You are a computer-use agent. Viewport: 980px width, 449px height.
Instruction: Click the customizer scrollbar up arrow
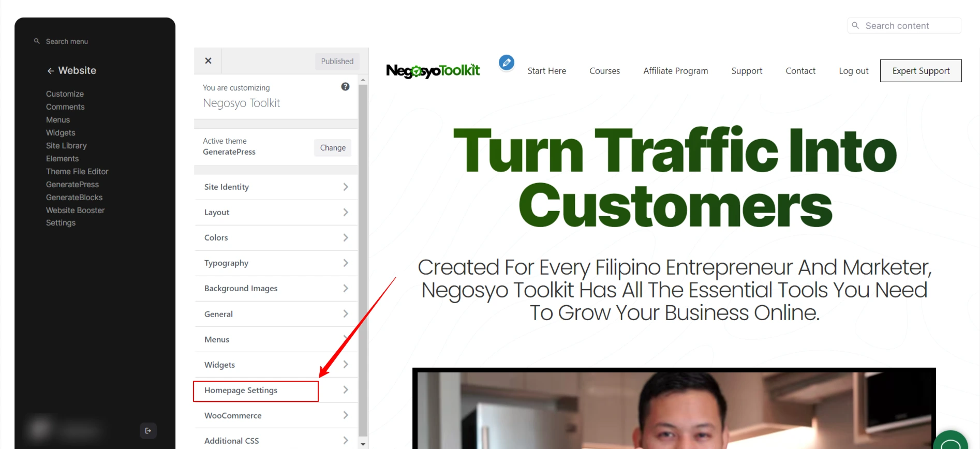(363, 80)
